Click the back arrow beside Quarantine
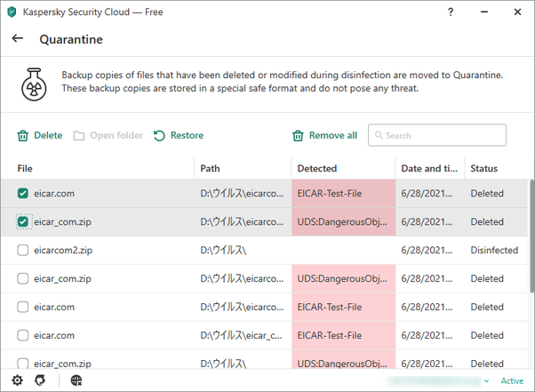 pos(18,38)
